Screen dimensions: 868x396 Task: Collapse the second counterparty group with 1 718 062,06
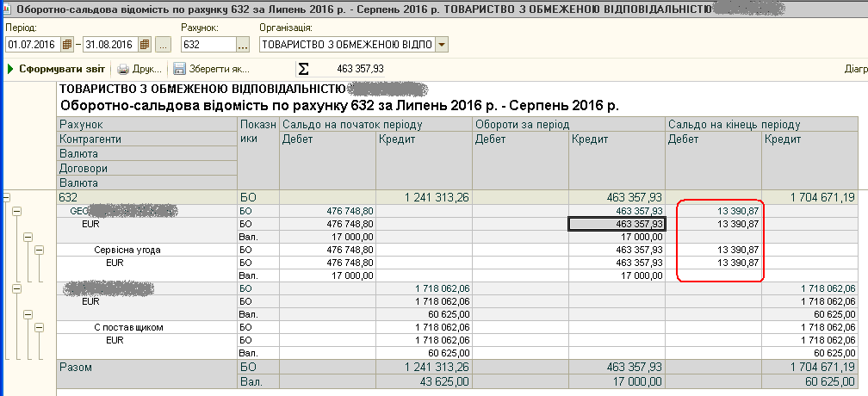tap(16, 288)
